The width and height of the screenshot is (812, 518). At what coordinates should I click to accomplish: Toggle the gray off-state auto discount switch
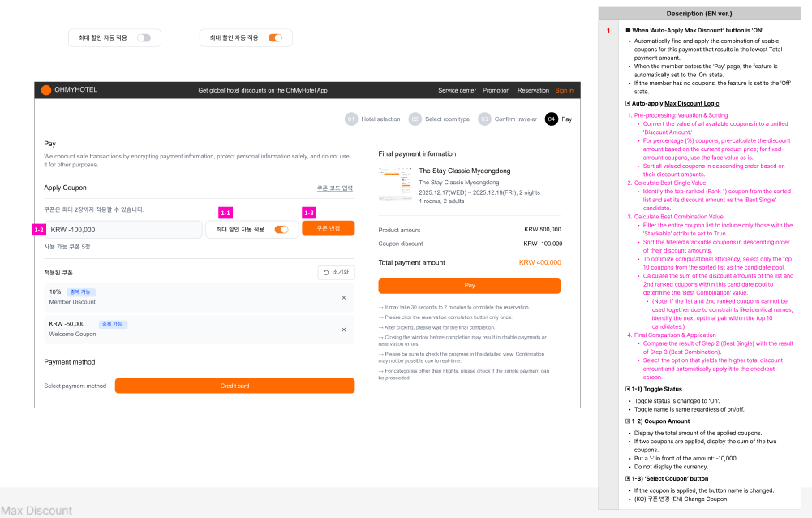click(x=144, y=38)
